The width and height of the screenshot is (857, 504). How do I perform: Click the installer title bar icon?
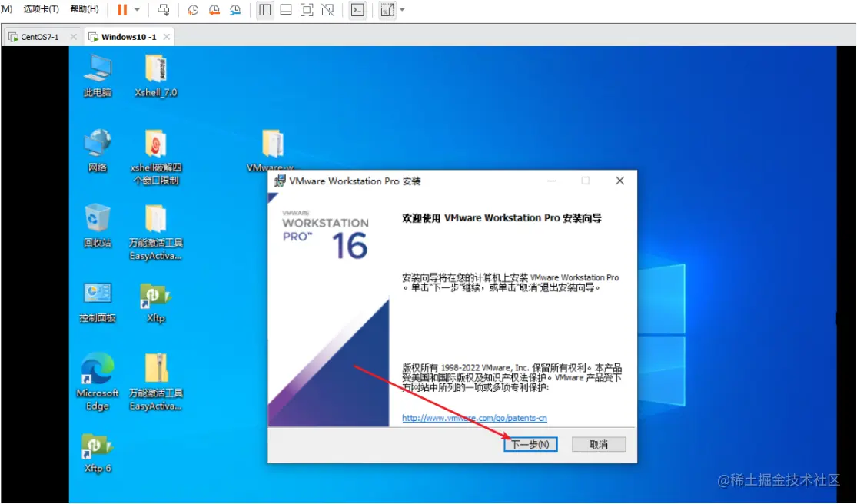click(279, 181)
